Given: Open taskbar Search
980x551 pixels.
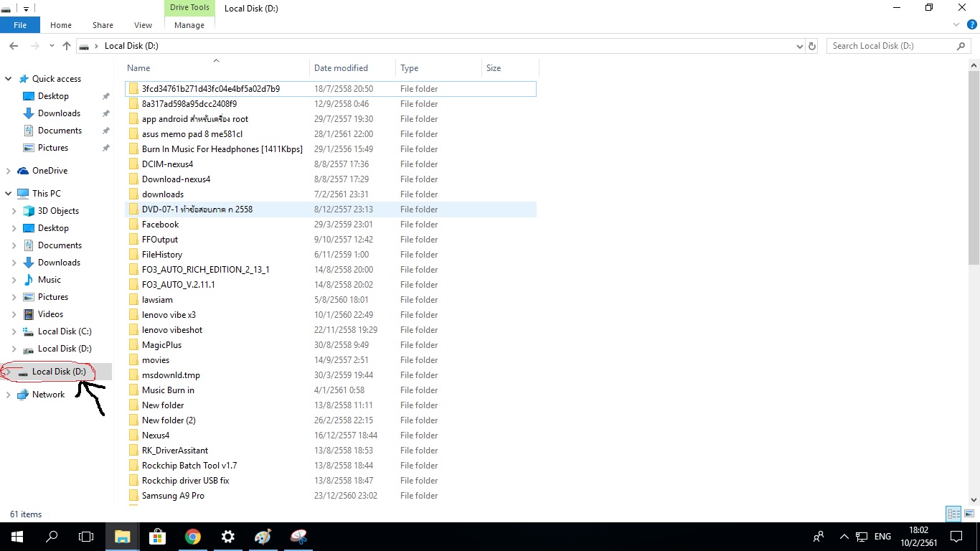Looking at the screenshot, I should [x=52, y=537].
